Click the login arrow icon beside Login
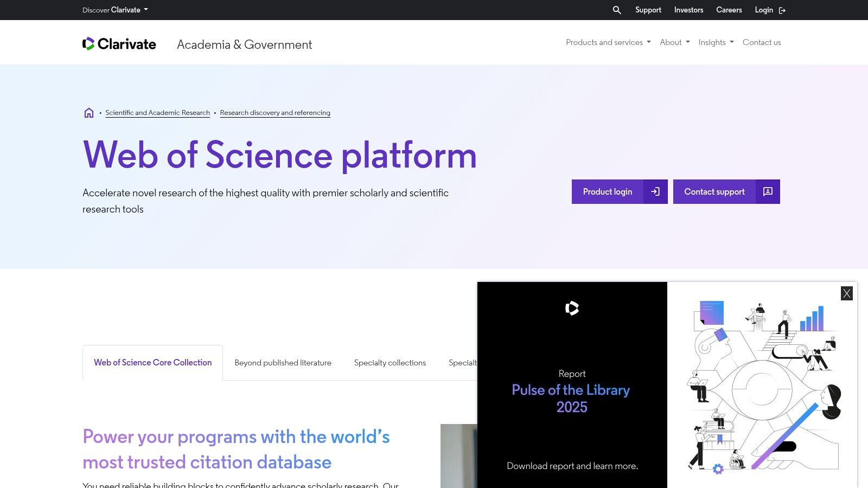 782,10
